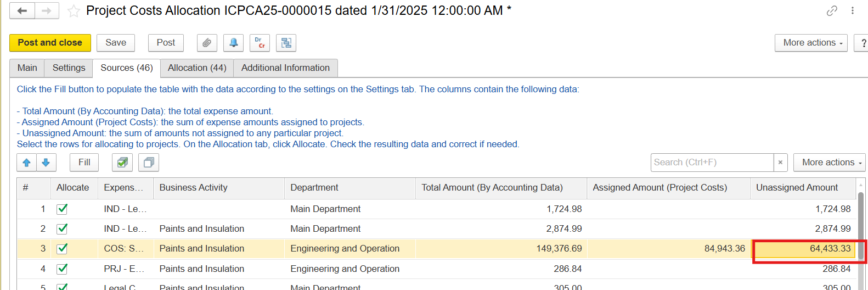Open the three-dot options menu

click(x=852, y=11)
